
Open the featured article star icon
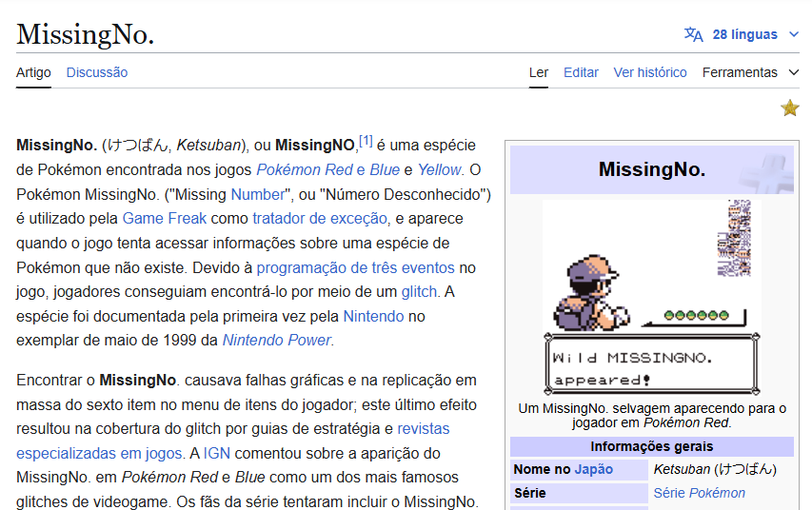pos(790,108)
